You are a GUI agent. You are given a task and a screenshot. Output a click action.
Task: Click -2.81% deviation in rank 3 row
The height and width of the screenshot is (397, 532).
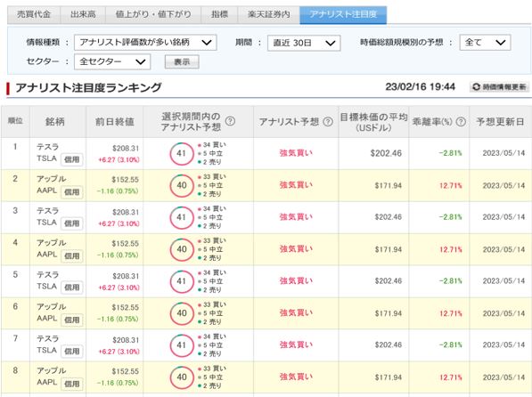point(450,217)
